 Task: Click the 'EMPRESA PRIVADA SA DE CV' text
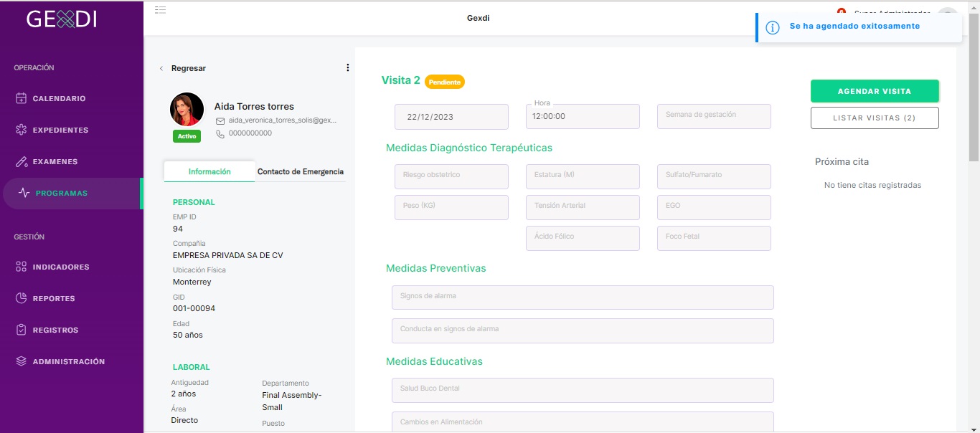pos(228,255)
